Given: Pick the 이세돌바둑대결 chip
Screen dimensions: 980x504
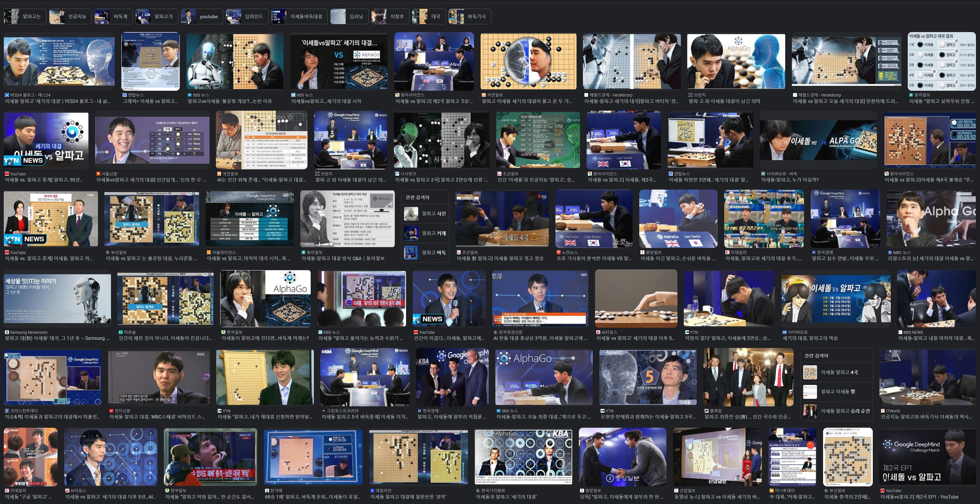Looking at the screenshot, I should [x=299, y=17].
